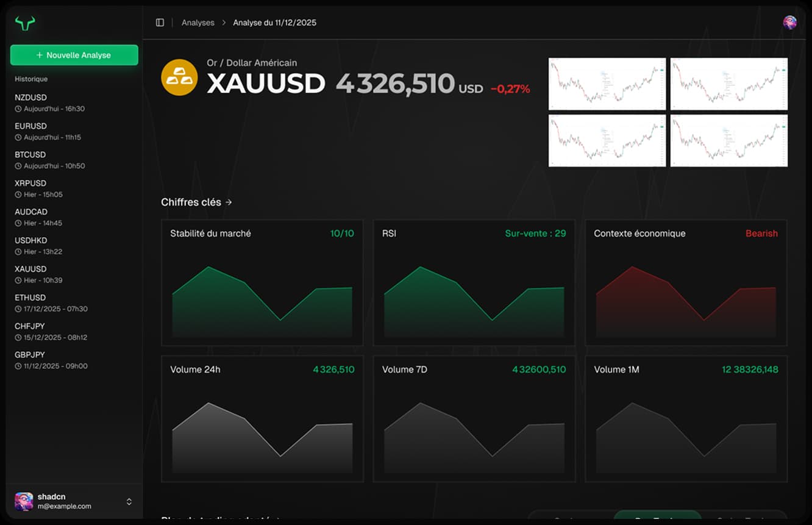The width and height of the screenshot is (812, 525).
Task: Click the clock icon under GBPJPY
Action: tap(18, 366)
